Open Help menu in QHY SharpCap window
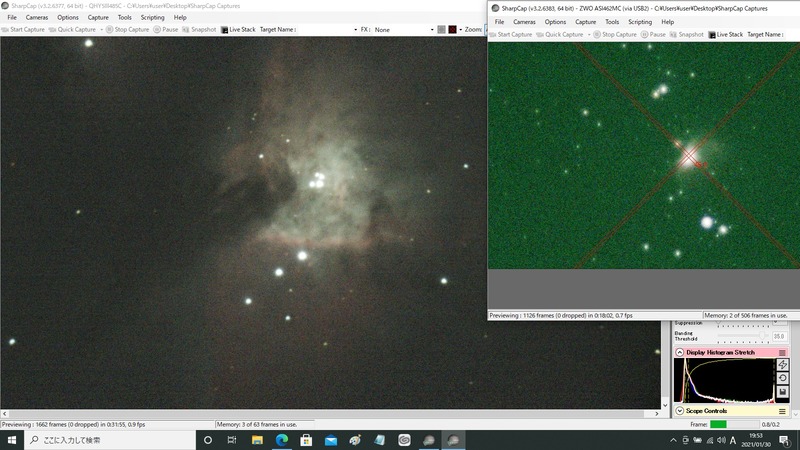Image resolution: width=800 pixels, height=450 pixels. pyautogui.click(x=180, y=17)
